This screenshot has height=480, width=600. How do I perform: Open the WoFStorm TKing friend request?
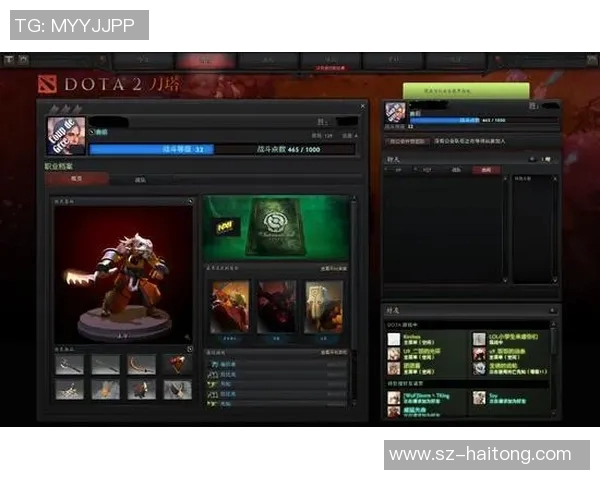tap(426, 398)
